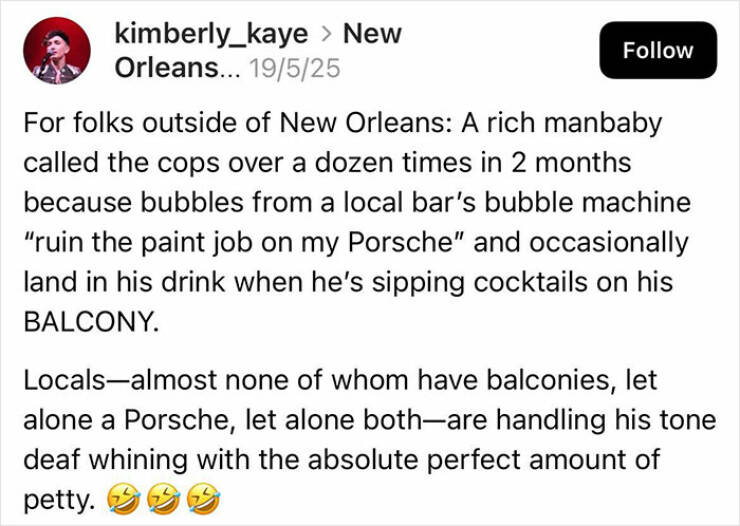Click the chevron arrow after the username
Screen dimensions: 740x526
coord(325,35)
